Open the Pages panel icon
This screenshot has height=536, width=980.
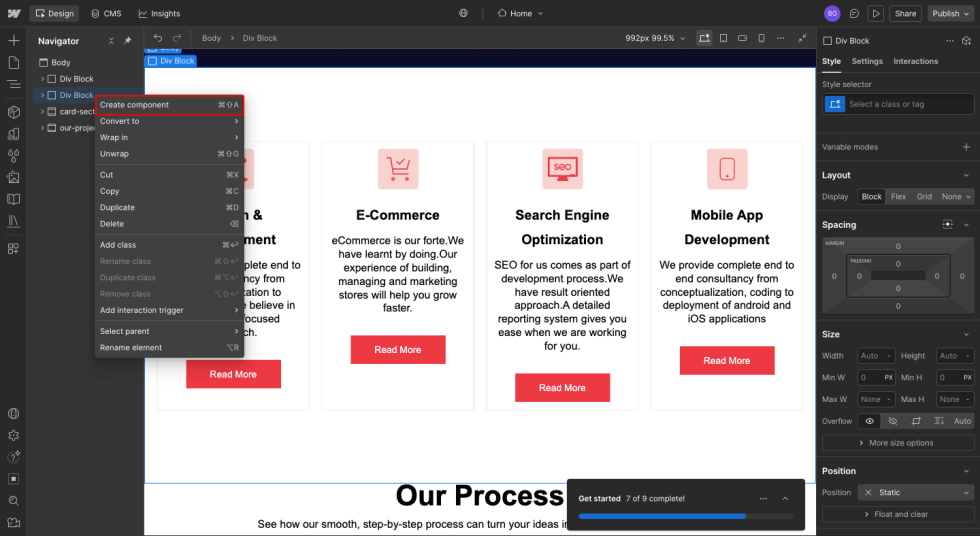(x=13, y=62)
